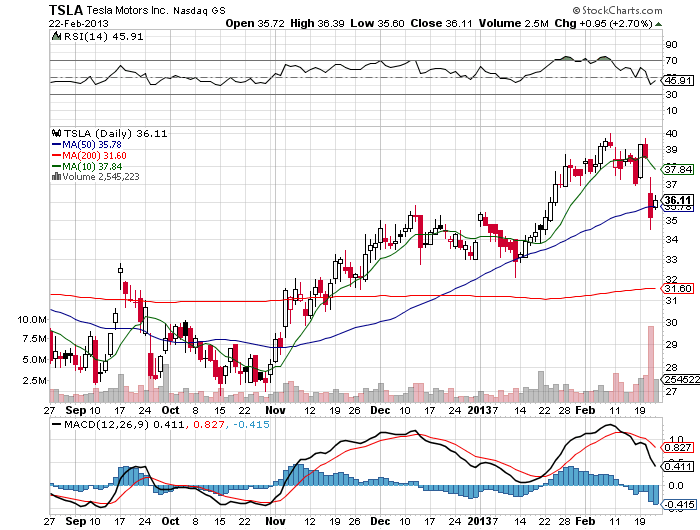Click the MA(10) 37.84 legend text
The height and width of the screenshot is (530, 700).
pos(92,166)
